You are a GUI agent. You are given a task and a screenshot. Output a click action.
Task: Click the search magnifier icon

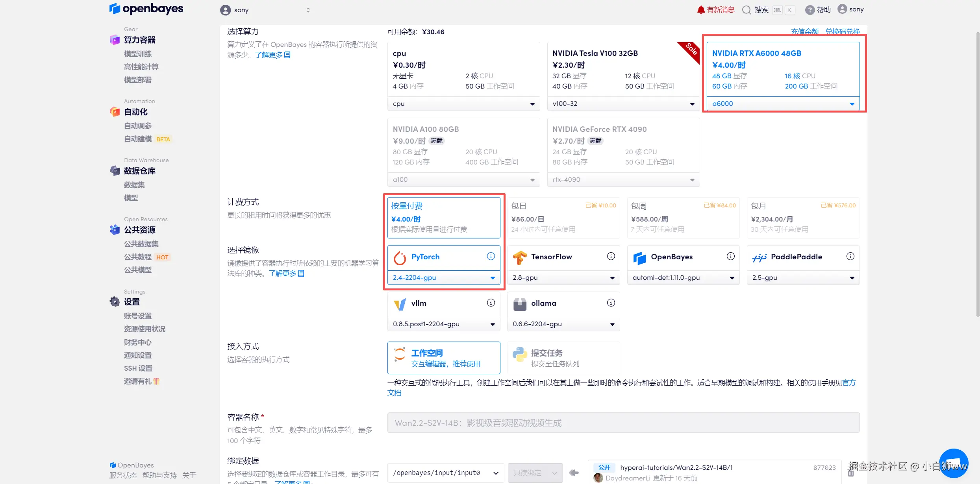(x=747, y=10)
